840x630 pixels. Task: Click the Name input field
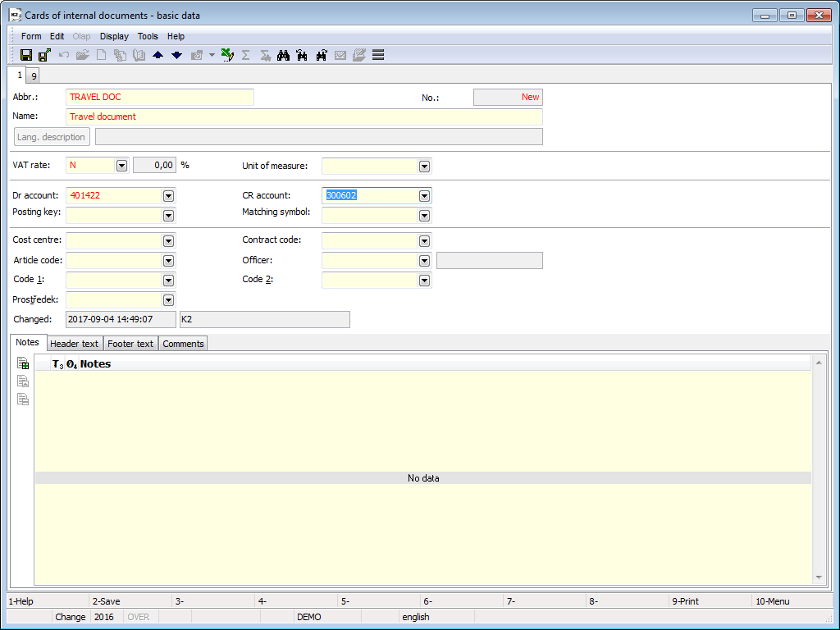click(304, 116)
